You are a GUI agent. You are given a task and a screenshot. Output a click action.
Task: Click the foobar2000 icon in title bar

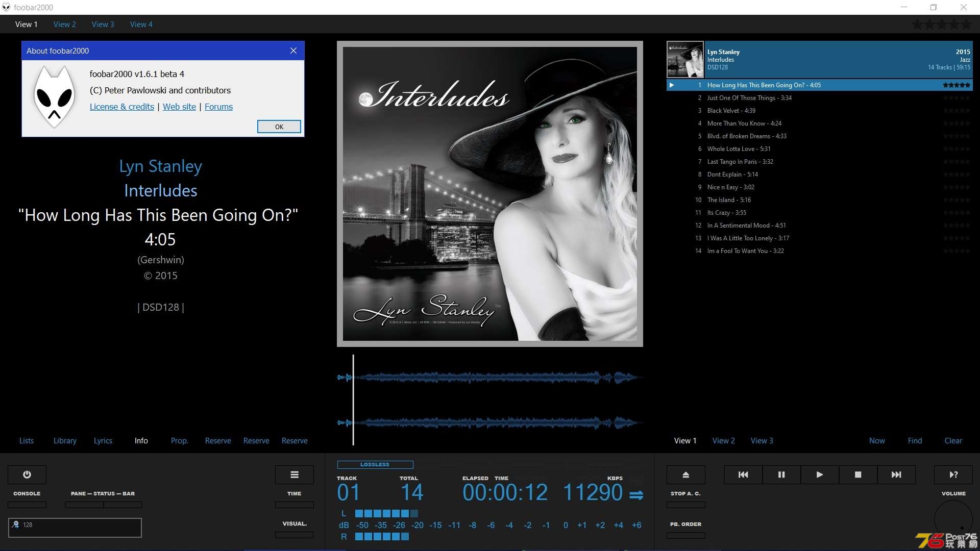tap(6, 7)
